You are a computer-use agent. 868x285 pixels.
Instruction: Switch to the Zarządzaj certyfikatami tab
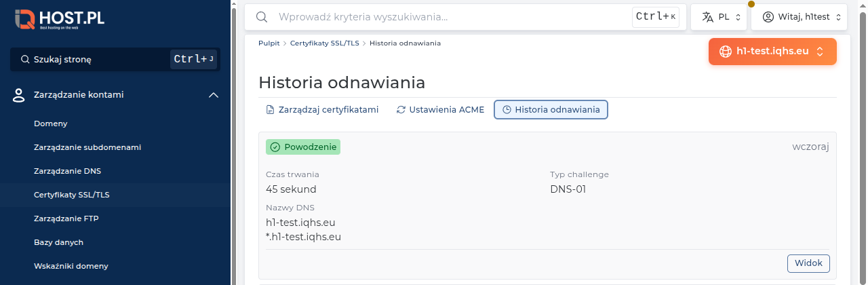(x=322, y=109)
